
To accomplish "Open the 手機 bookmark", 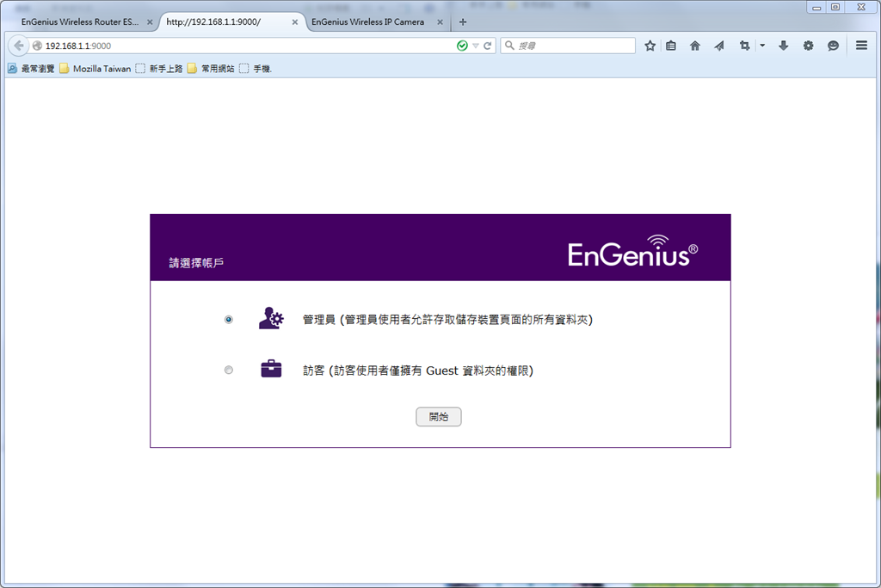I will click(x=256, y=69).
